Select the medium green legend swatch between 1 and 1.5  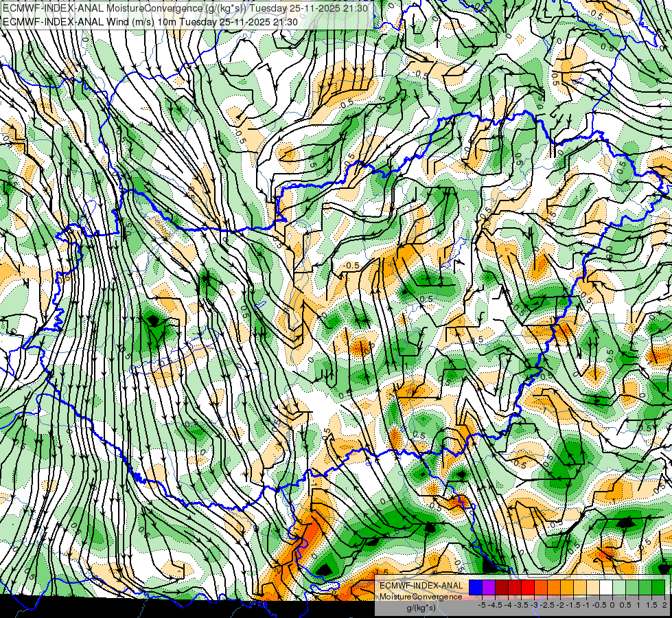pyautogui.click(x=645, y=588)
